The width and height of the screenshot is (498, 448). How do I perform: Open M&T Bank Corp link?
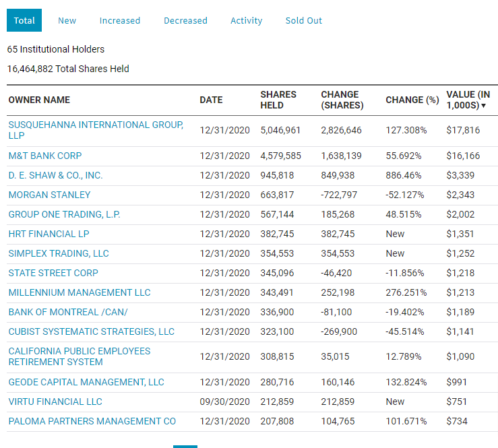(45, 156)
